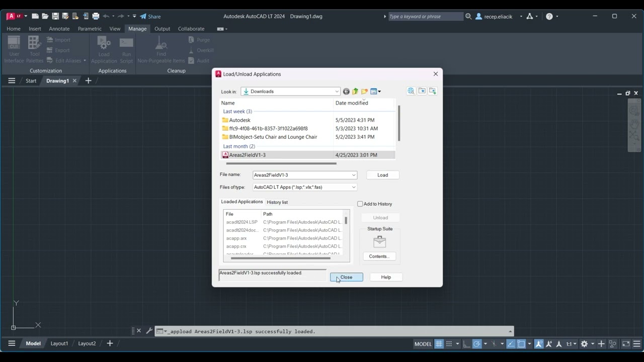The height and width of the screenshot is (362, 644).
Task: Click the workspace switching gear icon
Action: 584,344
